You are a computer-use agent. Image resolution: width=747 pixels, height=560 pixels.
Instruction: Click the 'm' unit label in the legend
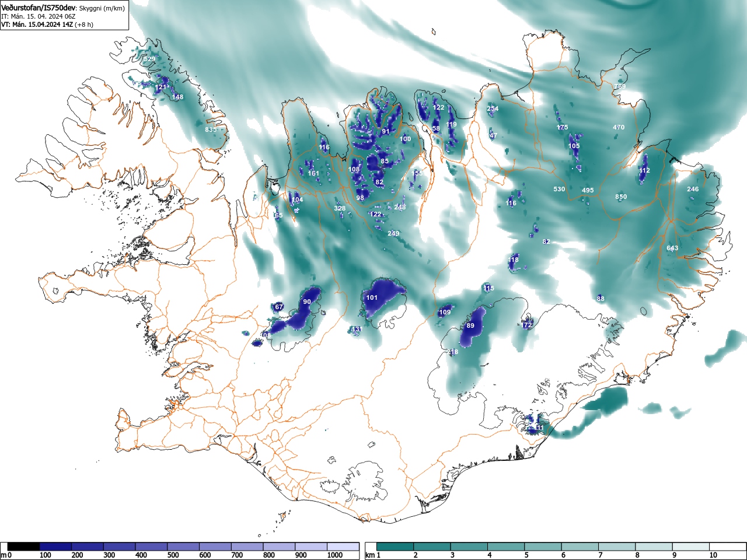pyautogui.click(x=3, y=555)
